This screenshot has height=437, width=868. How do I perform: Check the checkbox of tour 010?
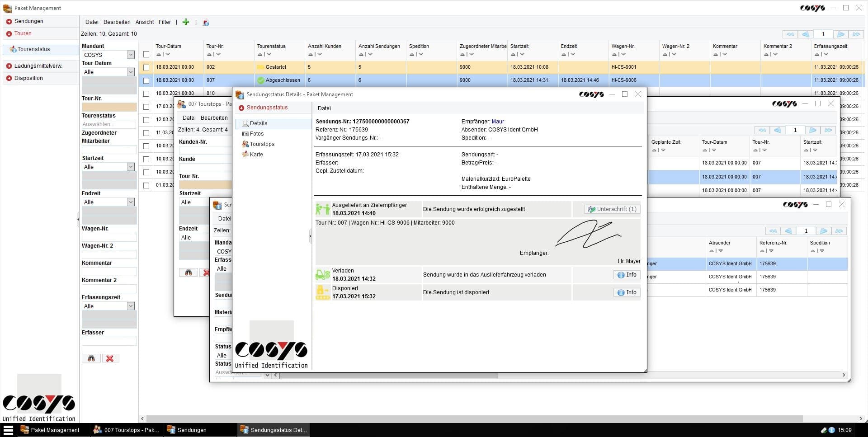pos(146,94)
